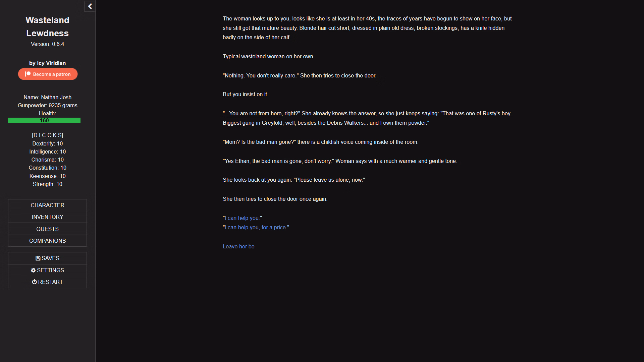Open the CHARACTER screen
The height and width of the screenshot is (362, 644).
point(47,205)
